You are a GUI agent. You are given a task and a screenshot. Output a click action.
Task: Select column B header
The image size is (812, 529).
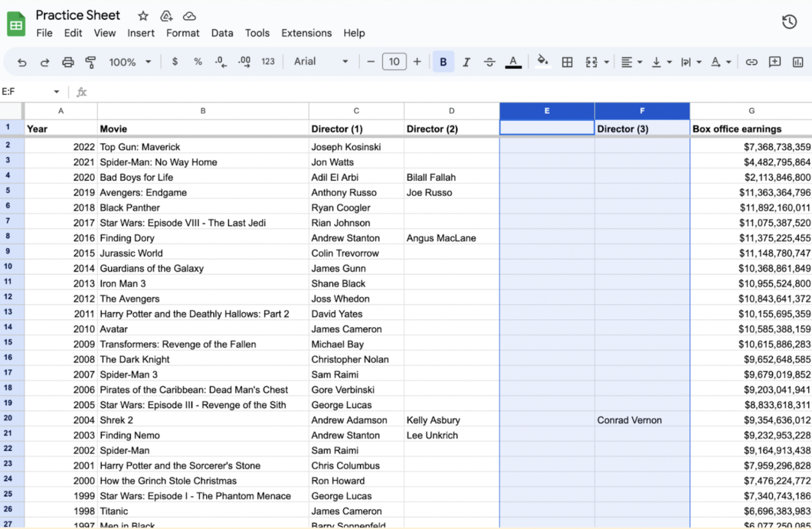point(203,111)
